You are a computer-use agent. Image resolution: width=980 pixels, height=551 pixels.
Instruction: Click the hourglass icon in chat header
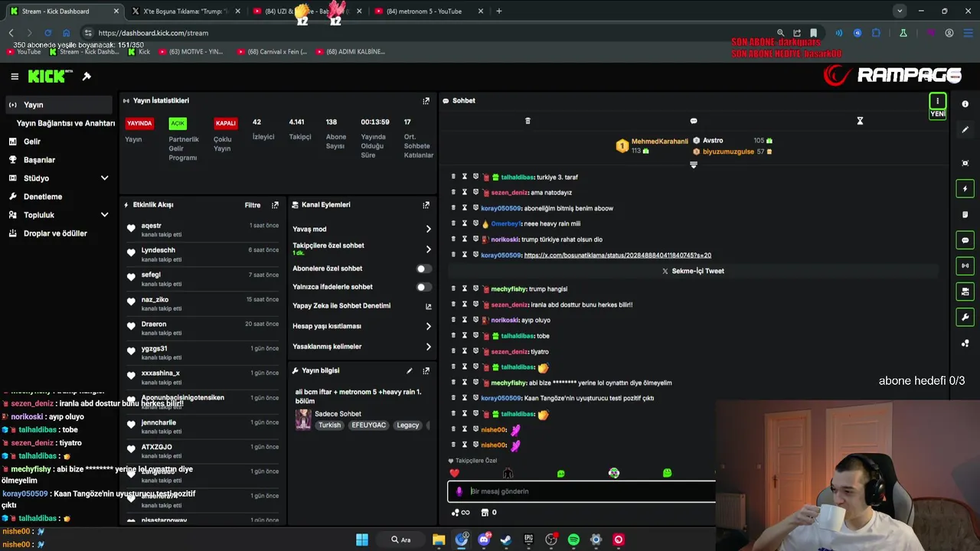click(860, 121)
